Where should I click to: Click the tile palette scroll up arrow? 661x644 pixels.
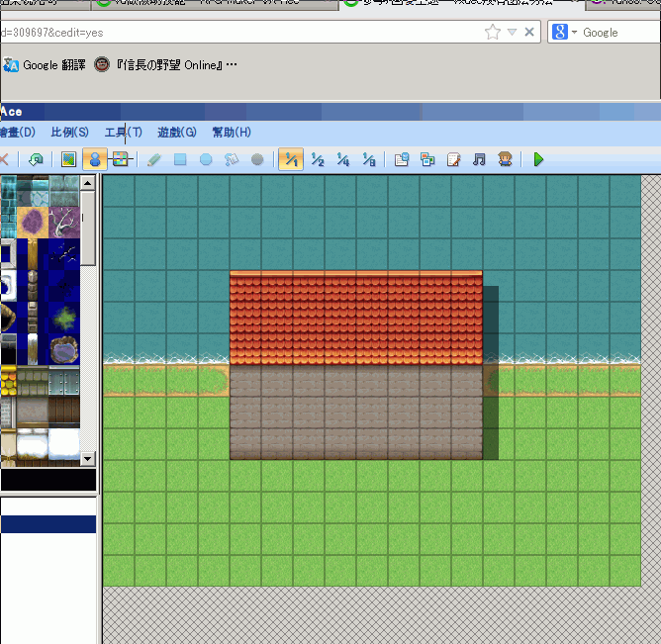[x=88, y=183]
